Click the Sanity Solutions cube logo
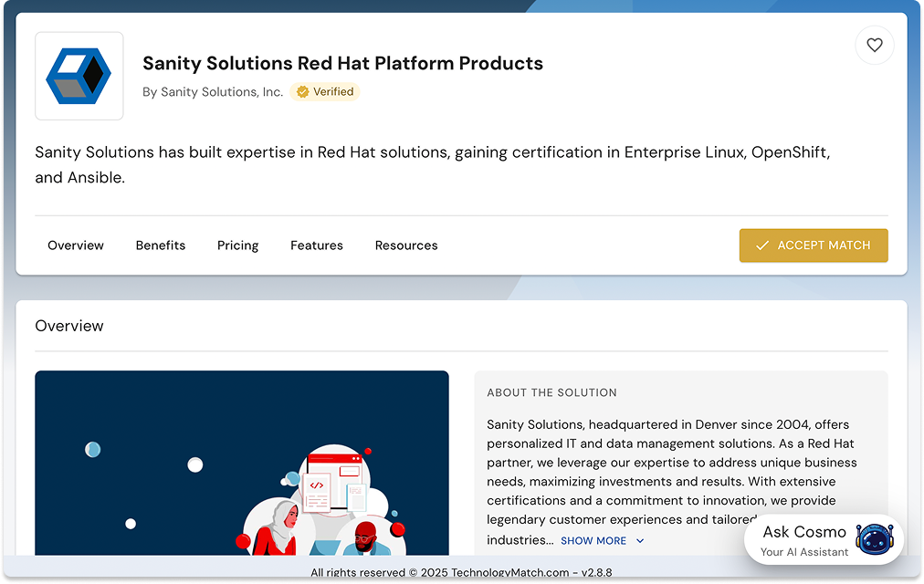Screen dimensions: 924x584 tap(79, 76)
